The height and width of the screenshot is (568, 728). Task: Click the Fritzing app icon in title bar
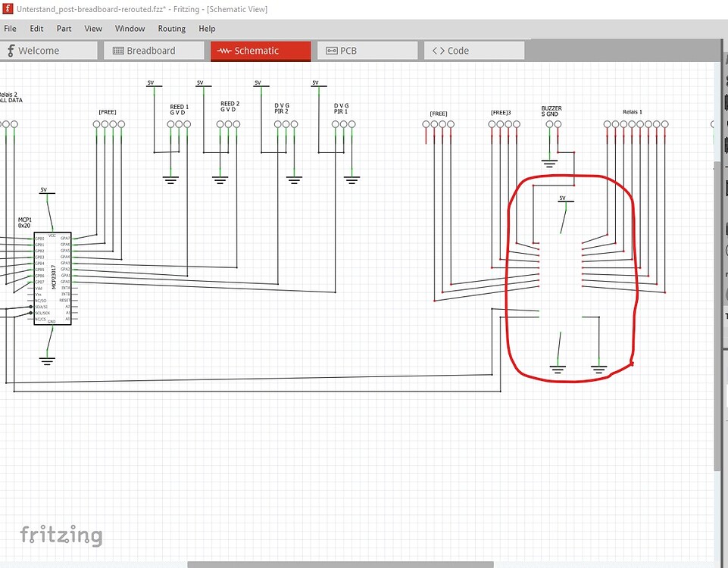click(8, 9)
